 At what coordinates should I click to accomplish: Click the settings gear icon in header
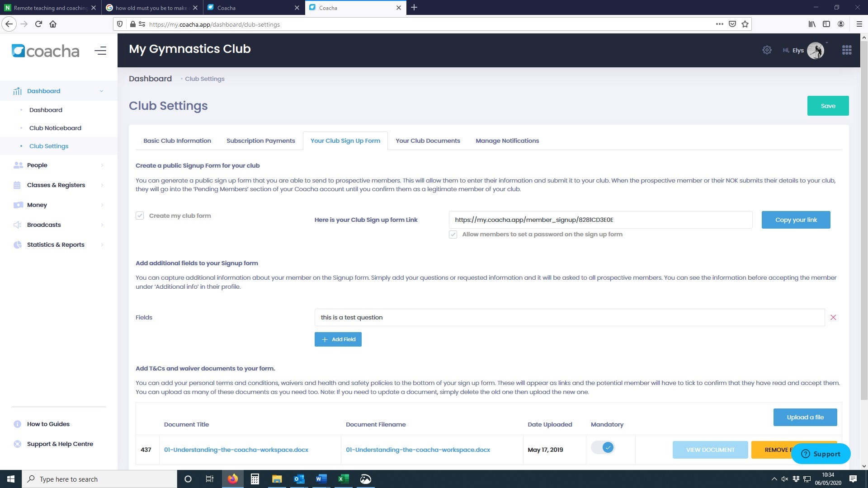767,50
